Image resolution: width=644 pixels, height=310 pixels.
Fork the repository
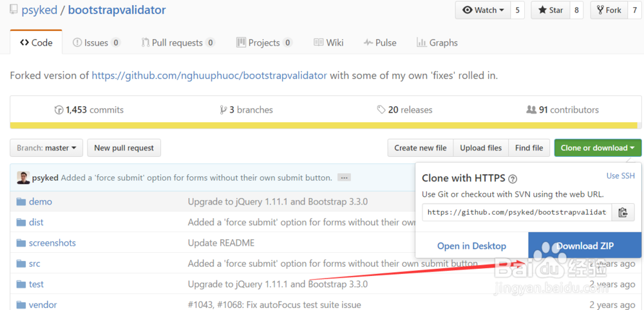(x=609, y=10)
